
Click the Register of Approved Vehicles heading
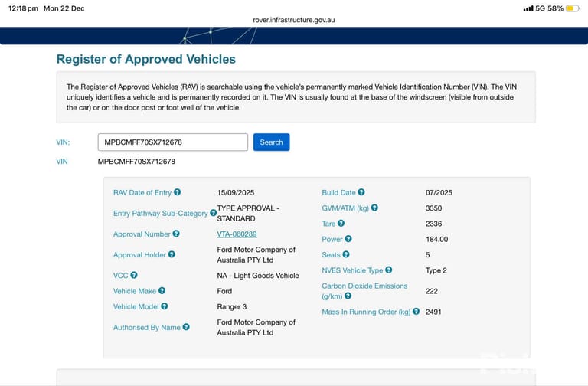coord(146,59)
